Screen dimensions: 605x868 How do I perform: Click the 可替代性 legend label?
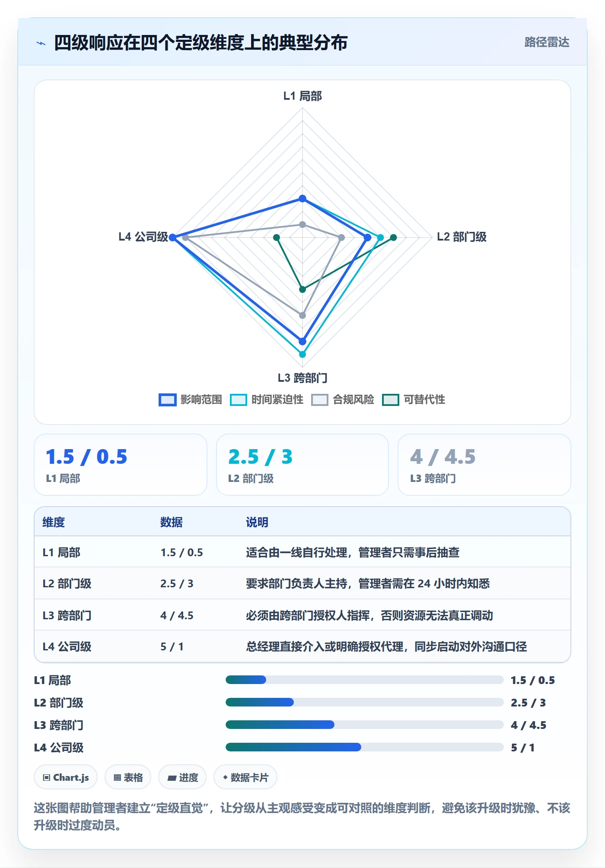tap(424, 400)
